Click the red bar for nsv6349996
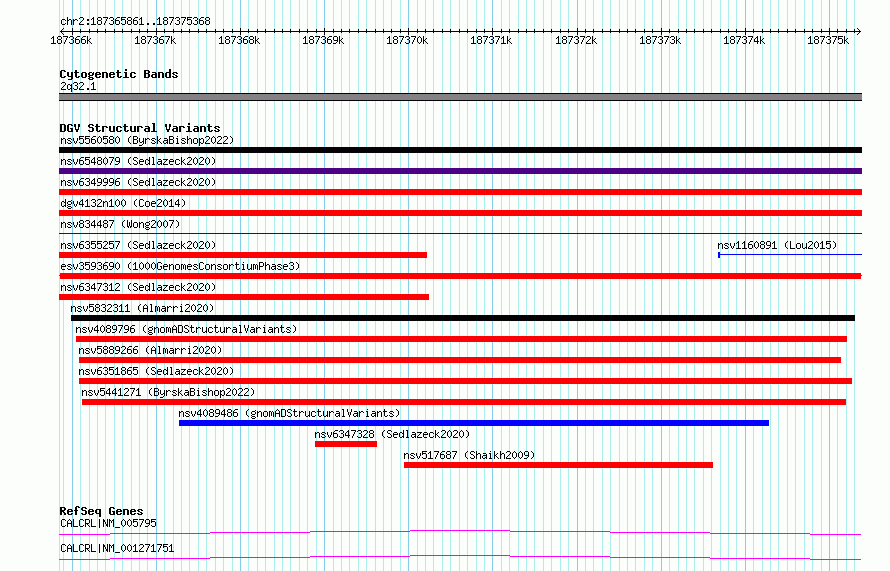The image size is (890, 571). click(460, 192)
